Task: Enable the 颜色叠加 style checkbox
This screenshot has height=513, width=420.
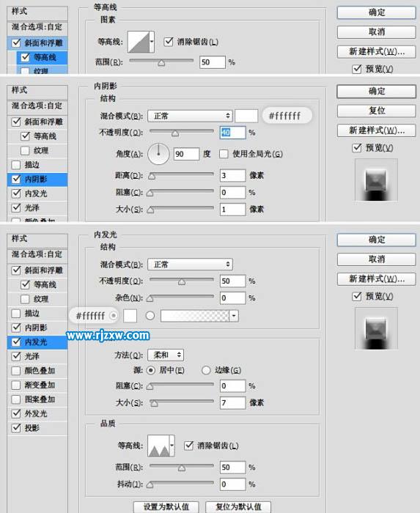Action: click(x=16, y=371)
